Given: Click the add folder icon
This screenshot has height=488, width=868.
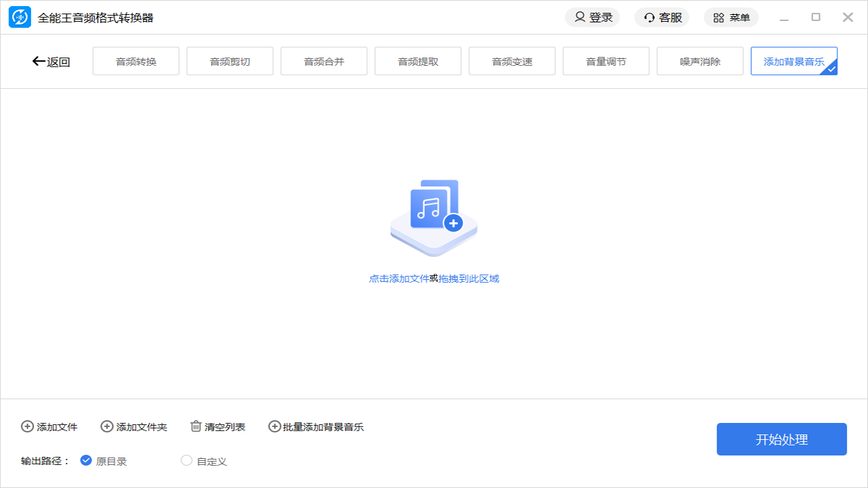Looking at the screenshot, I should [106, 426].
